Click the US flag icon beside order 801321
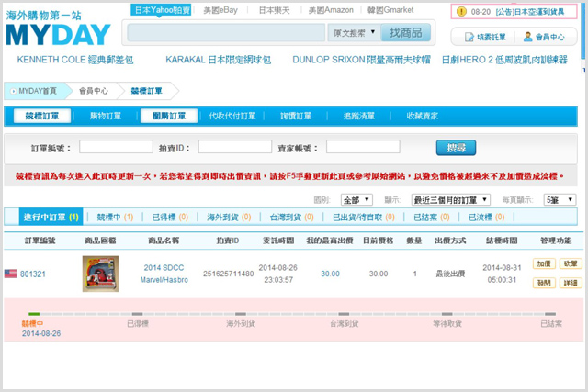 (10, 274)
